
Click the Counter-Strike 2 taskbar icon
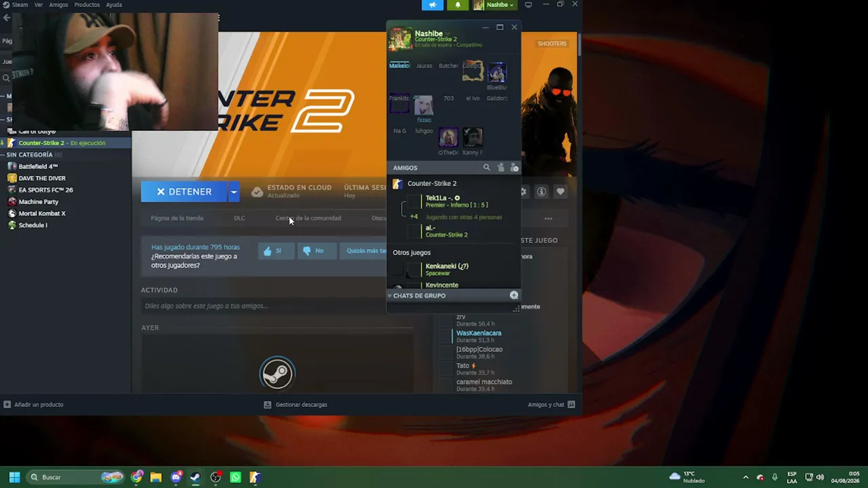click(254, 477)
